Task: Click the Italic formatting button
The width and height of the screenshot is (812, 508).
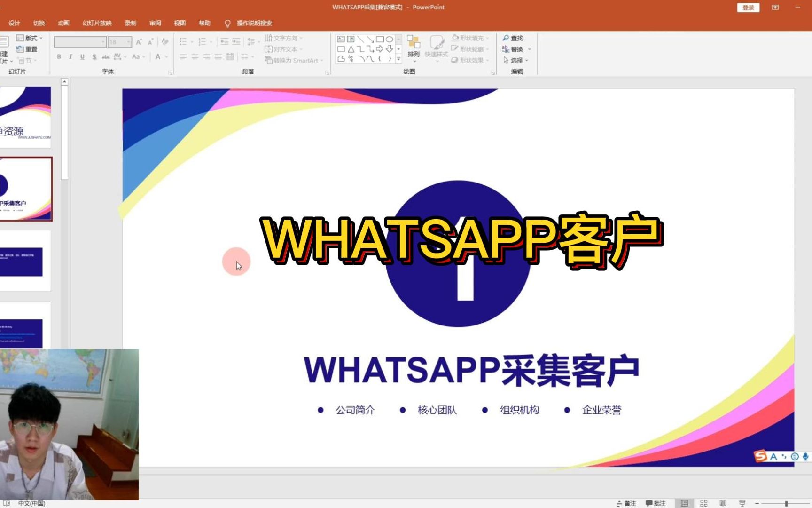Action: [70, 56]
